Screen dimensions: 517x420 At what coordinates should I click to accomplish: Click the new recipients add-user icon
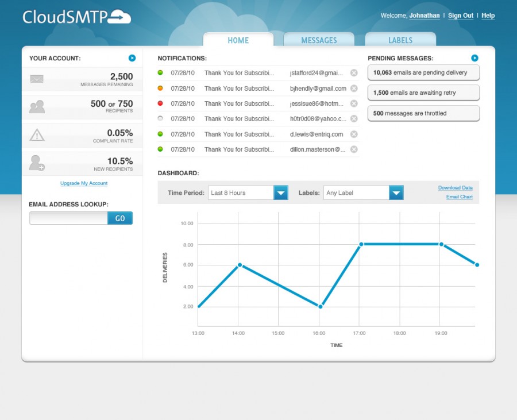tap(37, 163)
